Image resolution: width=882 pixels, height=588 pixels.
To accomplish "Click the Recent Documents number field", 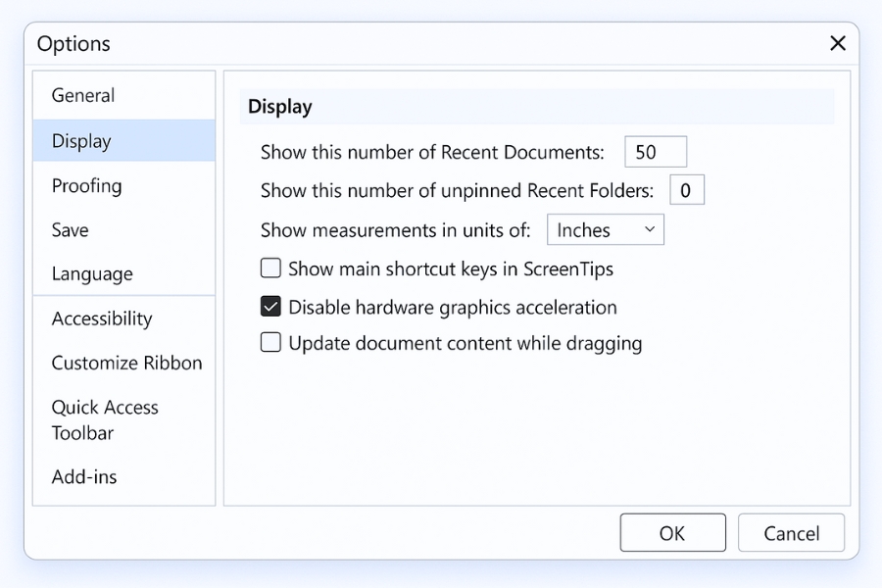I will click(x=655, y=152).
